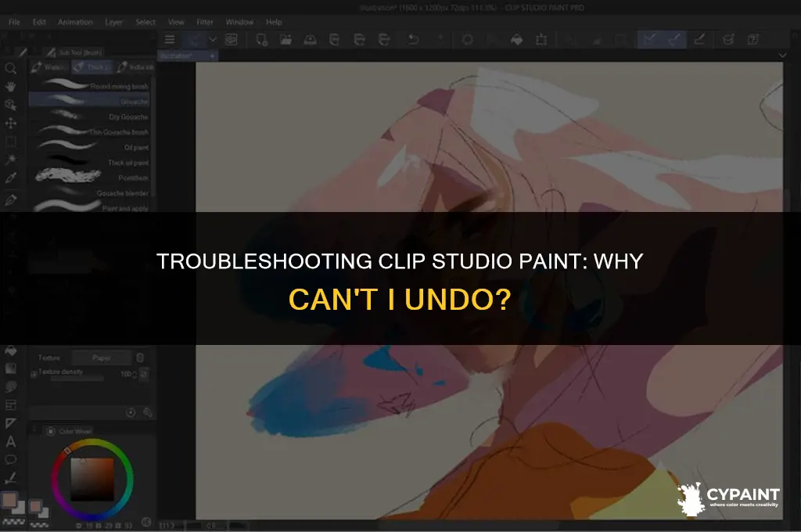Open the Select menu
801x532 pixels.
pyautogui.click(x=145, y=22)
